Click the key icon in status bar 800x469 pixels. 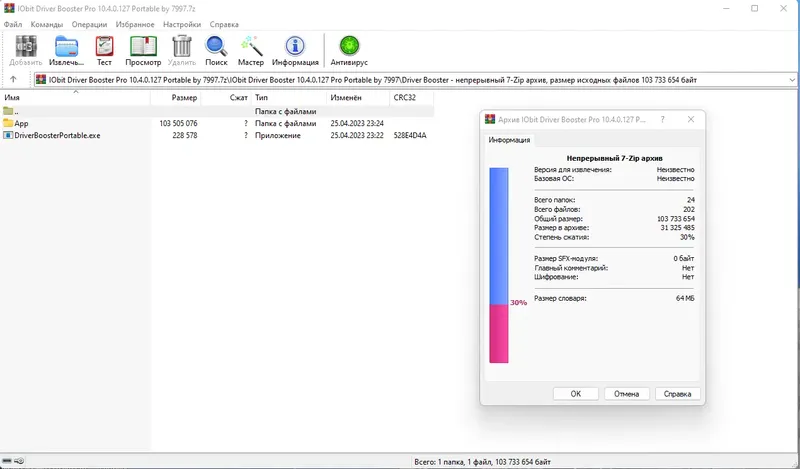(19, 461)
